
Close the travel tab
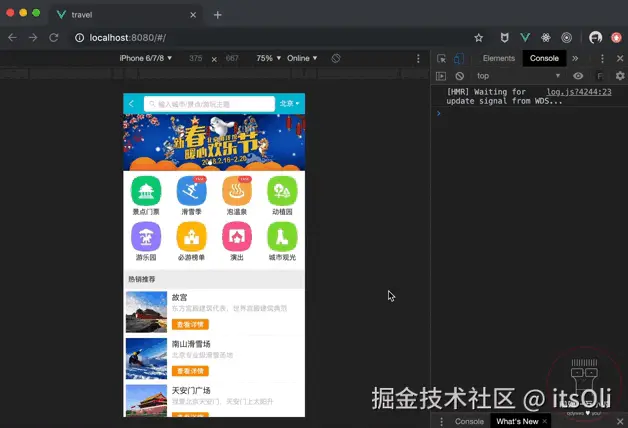[193, 15]
